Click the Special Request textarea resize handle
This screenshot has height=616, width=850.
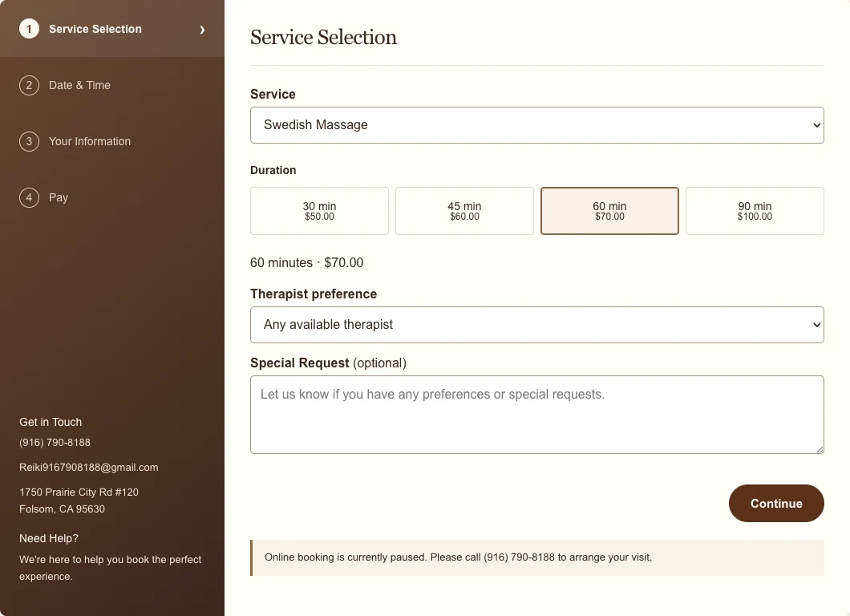[820, 449]
